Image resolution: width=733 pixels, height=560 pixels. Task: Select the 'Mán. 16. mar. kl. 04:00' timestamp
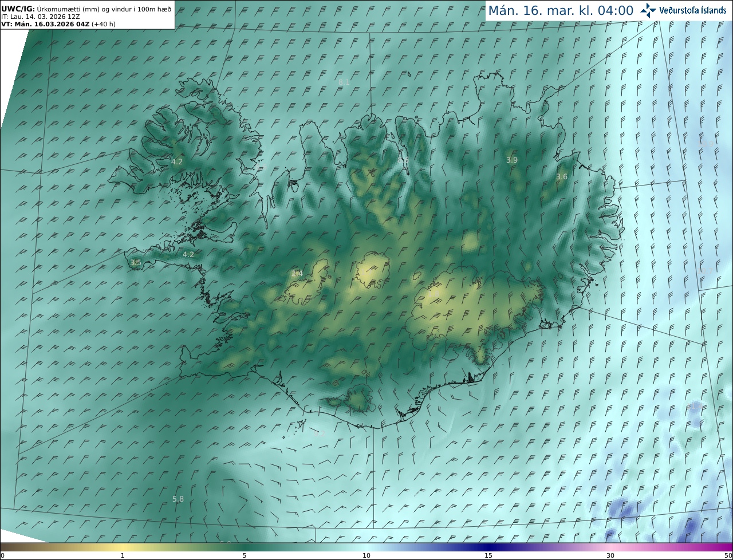pyautogui.click(x=561, y=10)
